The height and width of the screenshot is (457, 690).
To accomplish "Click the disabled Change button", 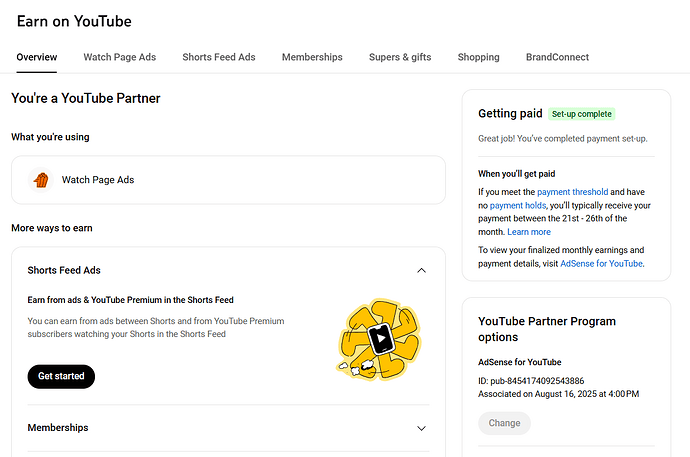I will 504,423.
